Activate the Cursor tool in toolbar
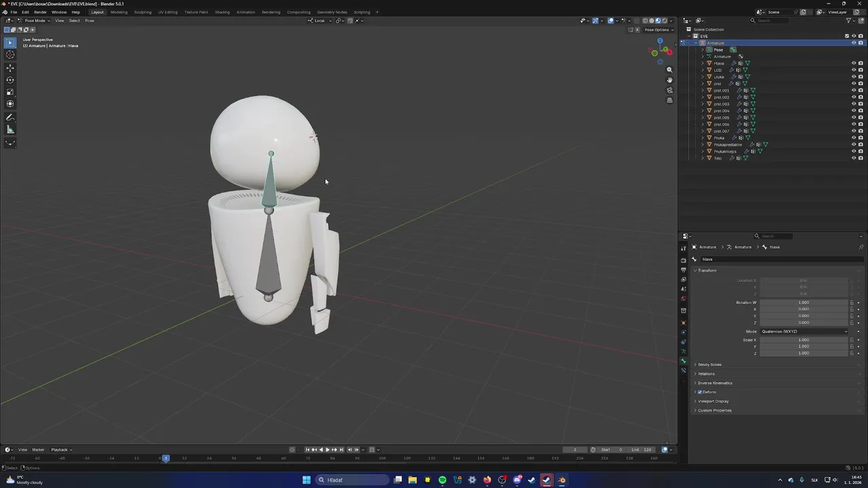The height and width of the screenshot is (488, 868). (10, 54)
